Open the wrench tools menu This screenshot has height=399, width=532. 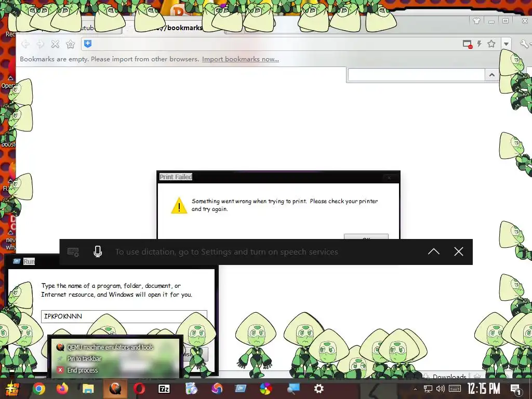click(524, 44)
